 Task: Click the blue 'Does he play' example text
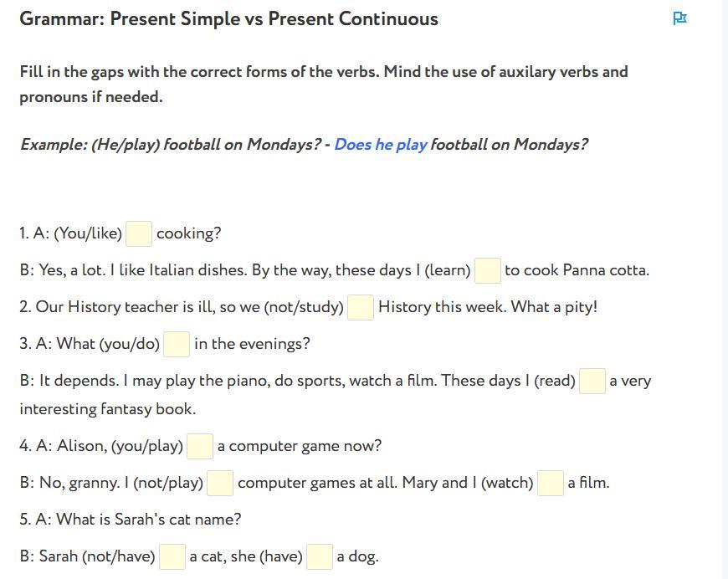click(381, 145)
